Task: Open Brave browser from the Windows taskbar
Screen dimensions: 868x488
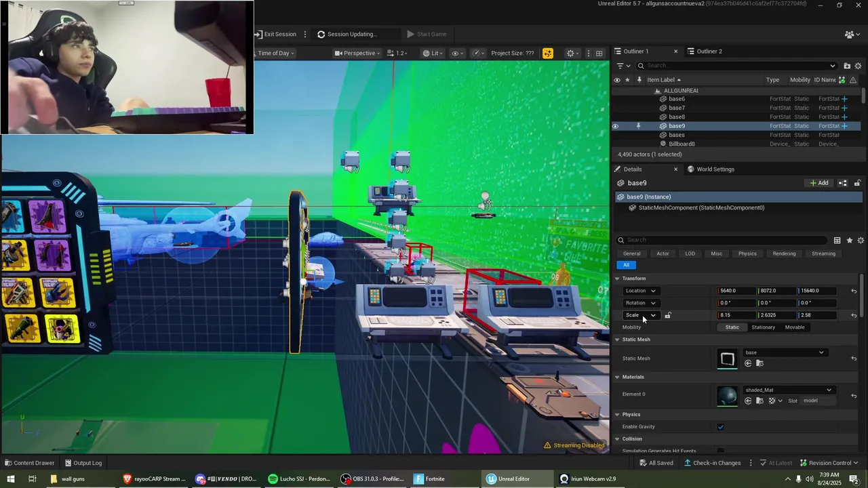Action: tap(155, 479)
